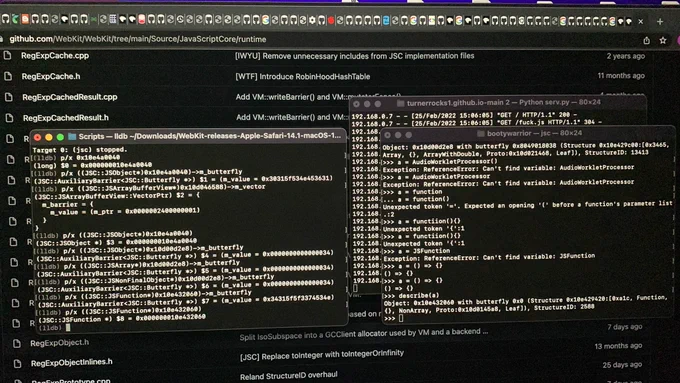Screen dimensions: 680x383
Task: Open commit '[JSC] Replace toInteger with toIntegerOrInfinity'
Action: [x=322, y=355]
